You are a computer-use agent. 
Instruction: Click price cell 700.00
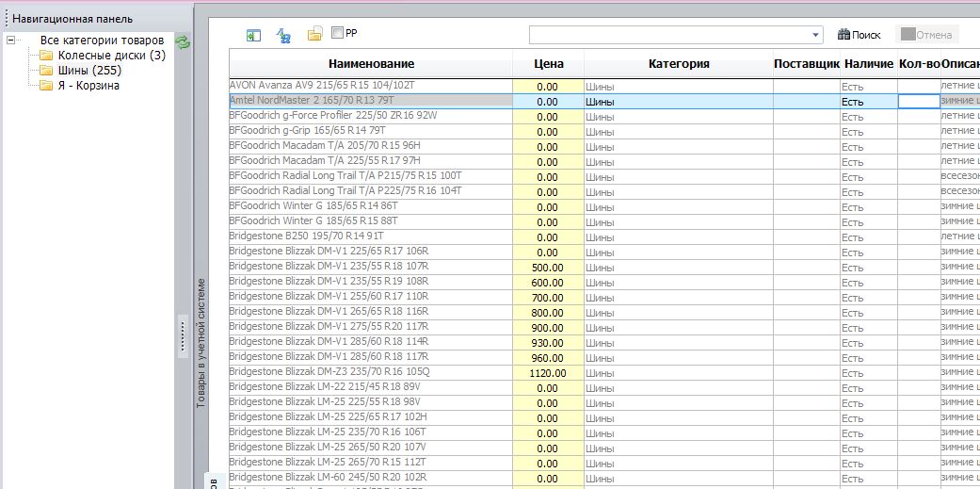(548, 298)
